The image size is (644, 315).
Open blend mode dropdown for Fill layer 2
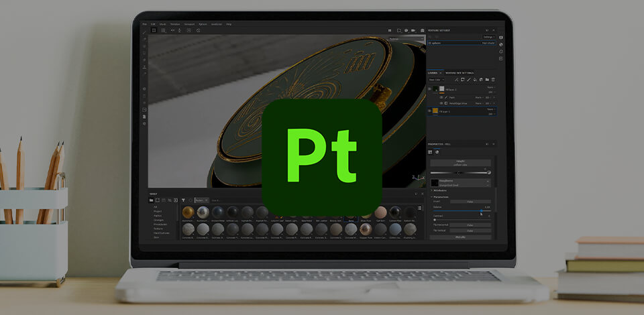pos(491,87)
